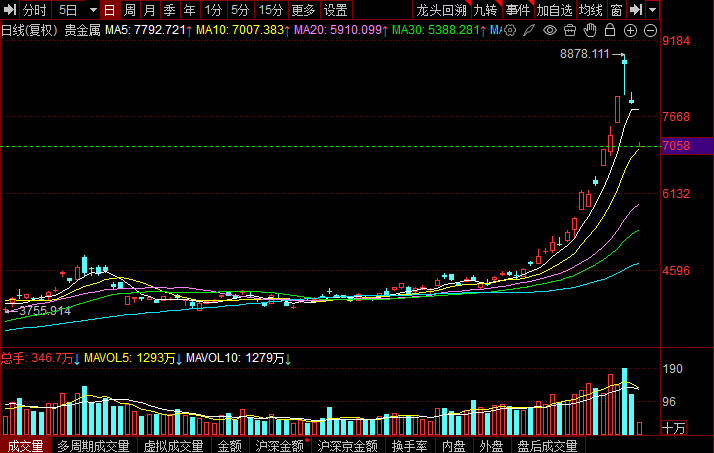Toggle the chart lock icon
Screen dimensions: 714x453
pyautogui.click(x=610, y=31)
